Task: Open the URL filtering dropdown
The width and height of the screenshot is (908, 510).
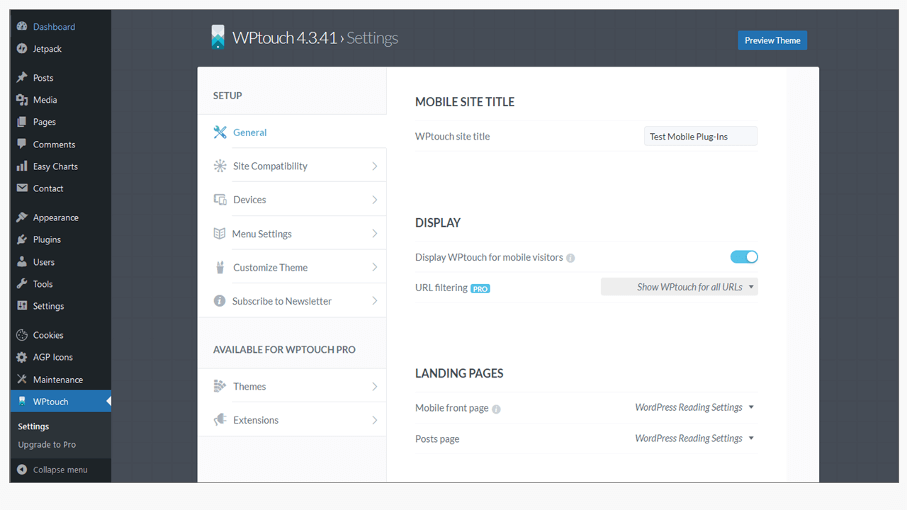Action: coord(679,287)
